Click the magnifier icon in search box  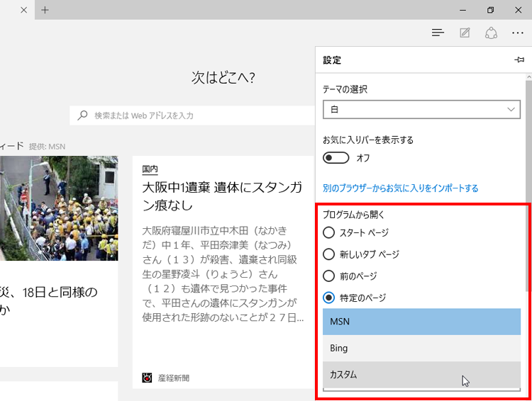(82, 115)
